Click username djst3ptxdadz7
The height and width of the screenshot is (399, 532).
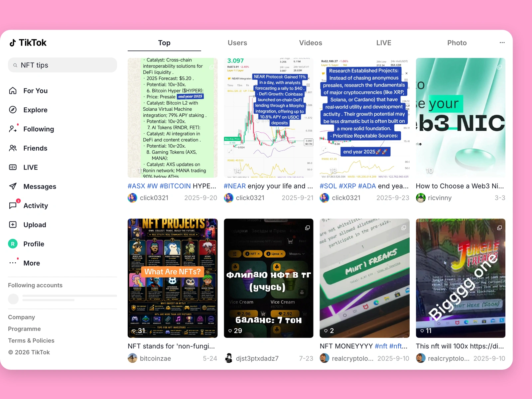(257, 358)
